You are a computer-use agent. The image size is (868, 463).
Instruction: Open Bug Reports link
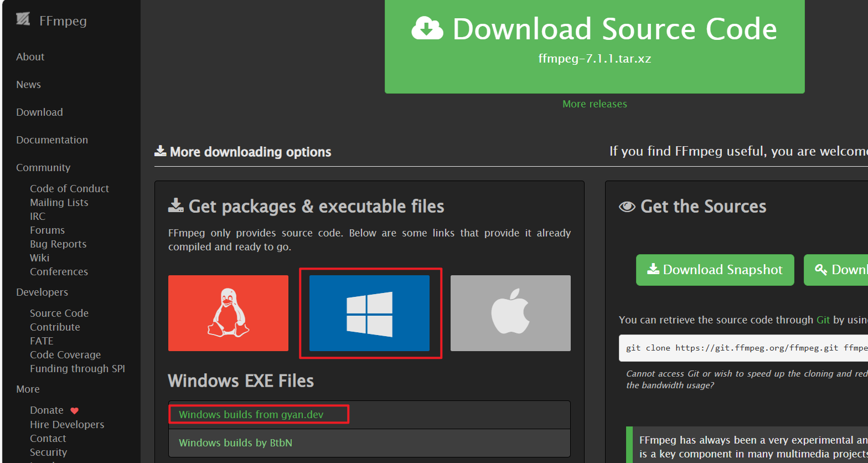click(58, 244)
